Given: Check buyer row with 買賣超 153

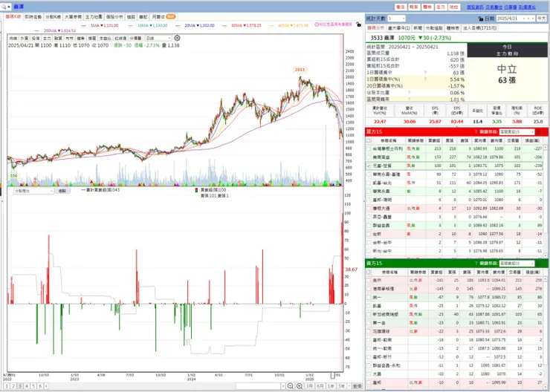Looking at the screenshot, I should tap(369, 157).
